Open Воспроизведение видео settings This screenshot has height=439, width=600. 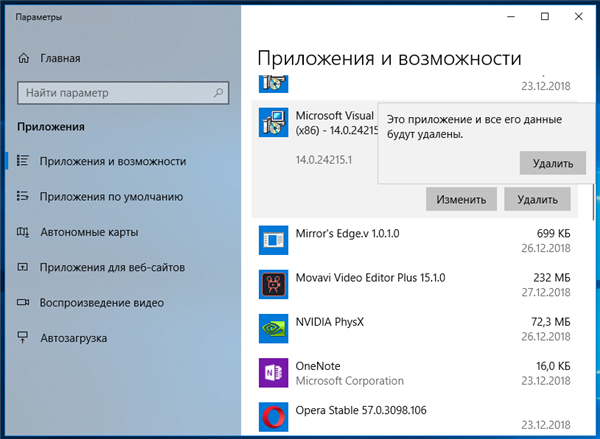(101, 303)
